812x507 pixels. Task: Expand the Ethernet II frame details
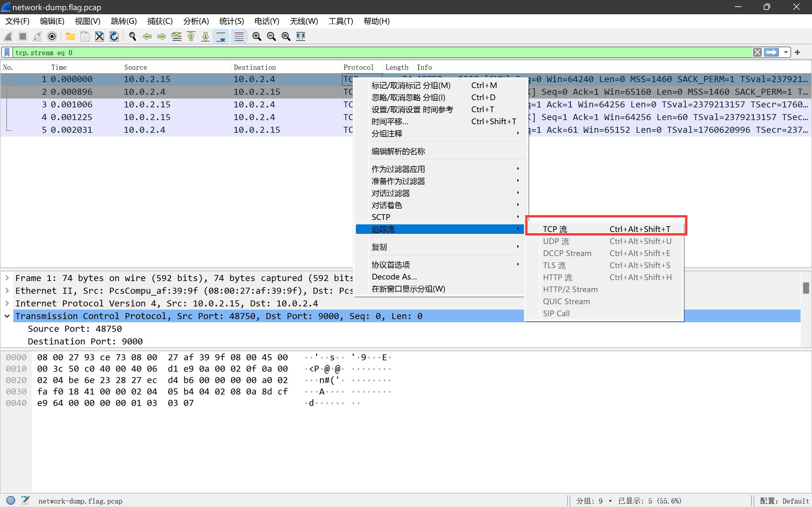pyautogui.click(x=7, y=290)
